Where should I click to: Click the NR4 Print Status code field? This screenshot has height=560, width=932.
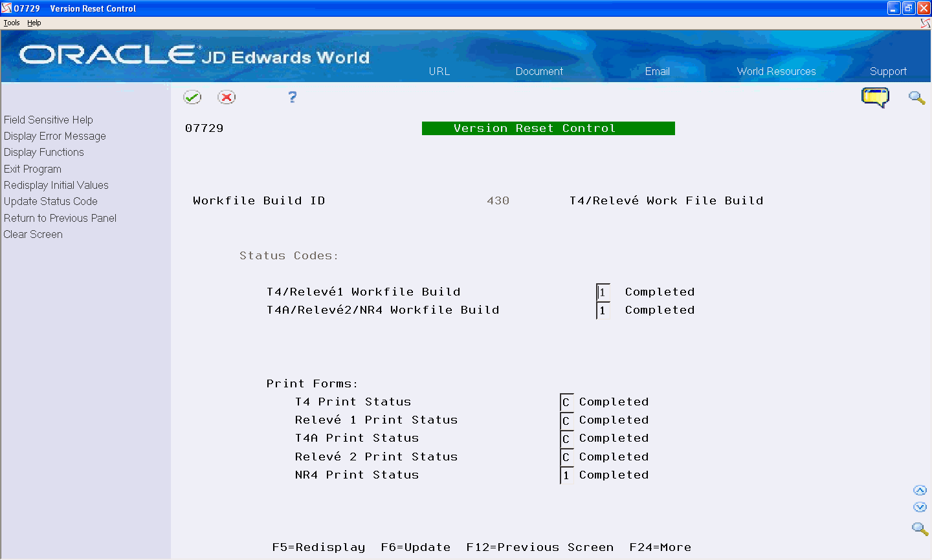pyautogui.click(x=566, y=475)
